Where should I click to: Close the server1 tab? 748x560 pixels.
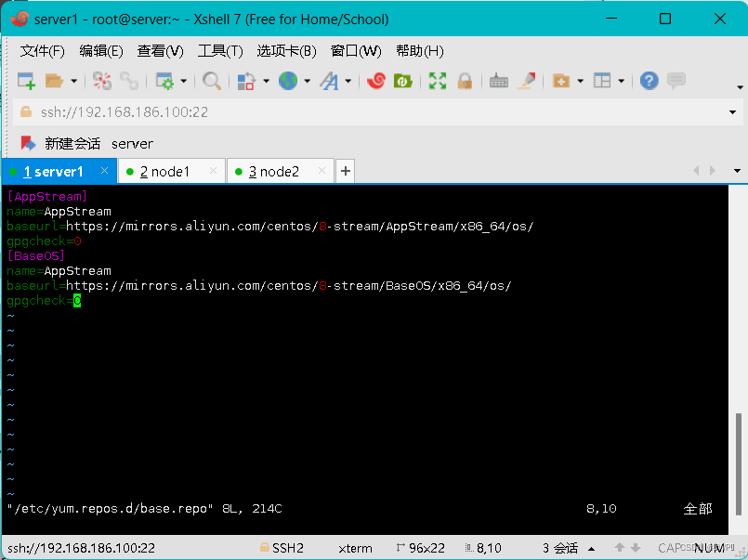point(104,171)
